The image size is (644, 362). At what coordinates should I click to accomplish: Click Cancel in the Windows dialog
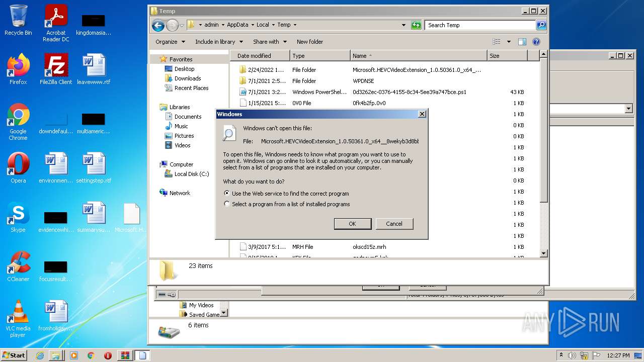(394, 224)
